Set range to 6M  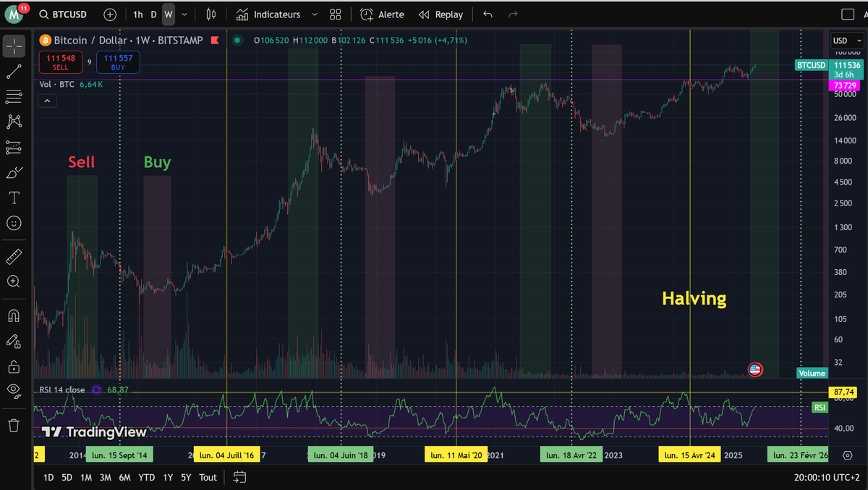124,477
